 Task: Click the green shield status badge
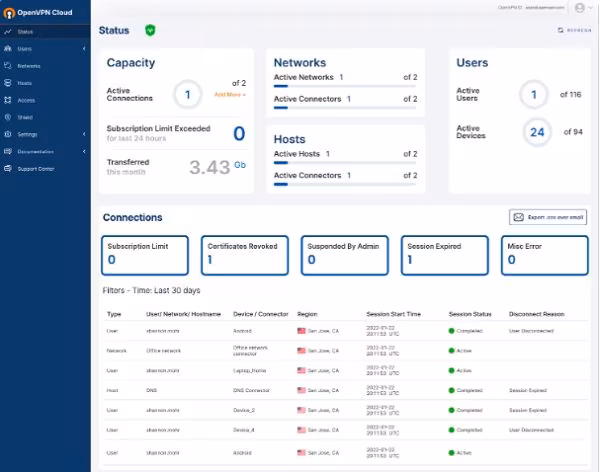[150, 30]
